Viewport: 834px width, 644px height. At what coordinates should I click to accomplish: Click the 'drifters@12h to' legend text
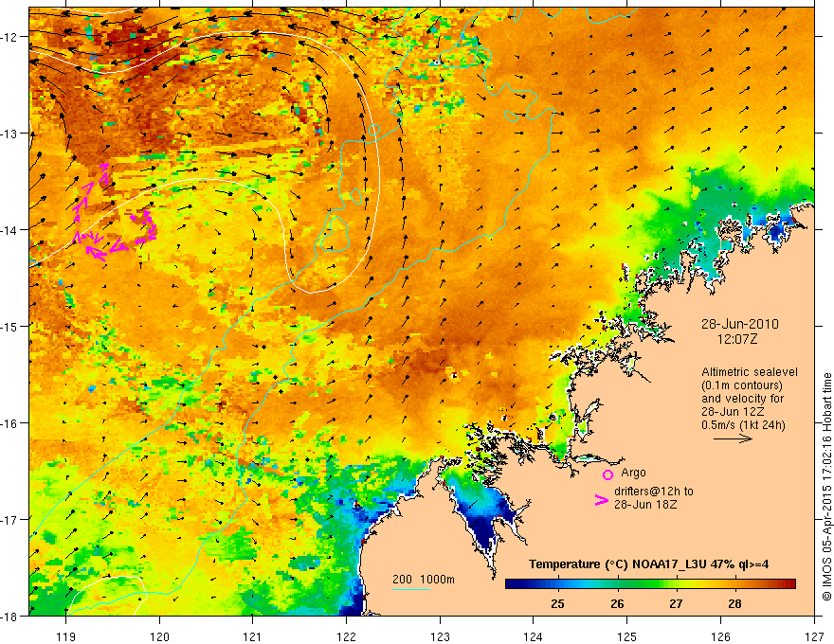[x=654, y=492]
